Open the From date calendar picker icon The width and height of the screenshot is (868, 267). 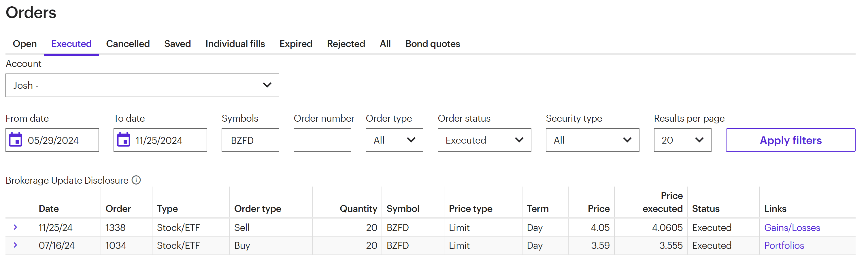point(16,140)
